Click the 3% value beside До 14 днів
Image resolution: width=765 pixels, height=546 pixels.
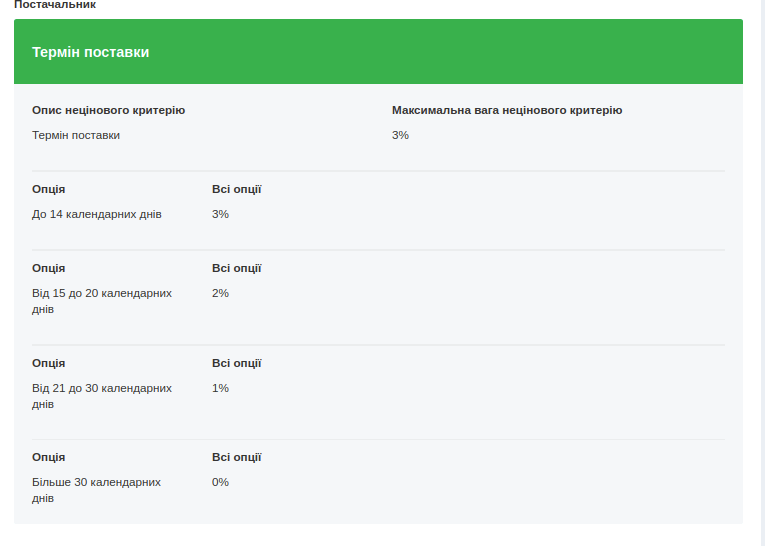coord(220,214)
